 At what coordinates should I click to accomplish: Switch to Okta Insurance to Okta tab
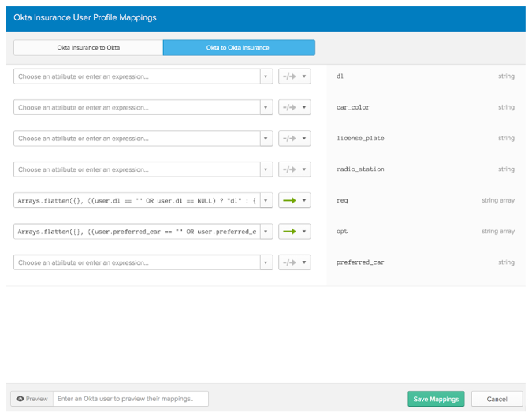coord(88,48)
